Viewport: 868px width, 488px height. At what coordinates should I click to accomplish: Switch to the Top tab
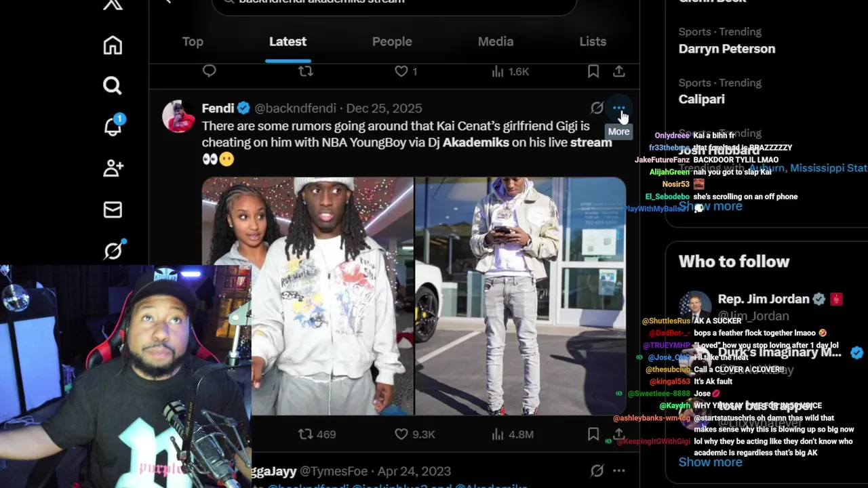[x=193, y=41]
